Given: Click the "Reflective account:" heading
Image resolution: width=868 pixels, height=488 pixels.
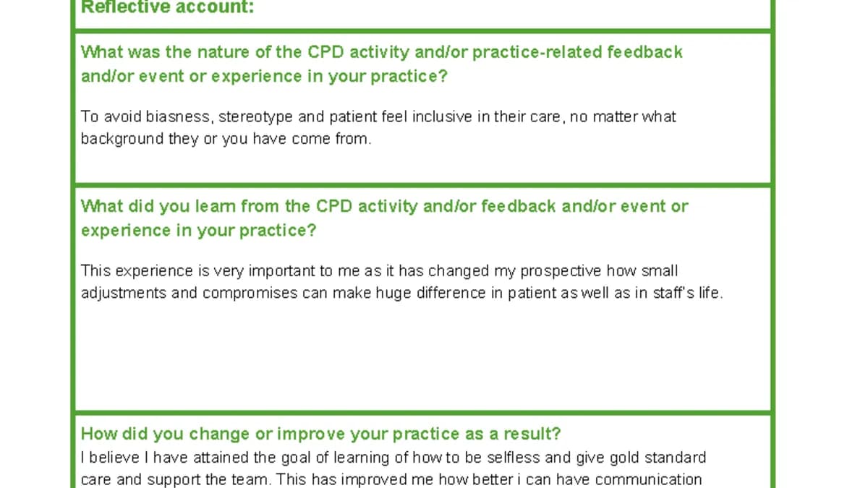Looking at the screenshot, I should pyautogui.click(x=167, y=8).
